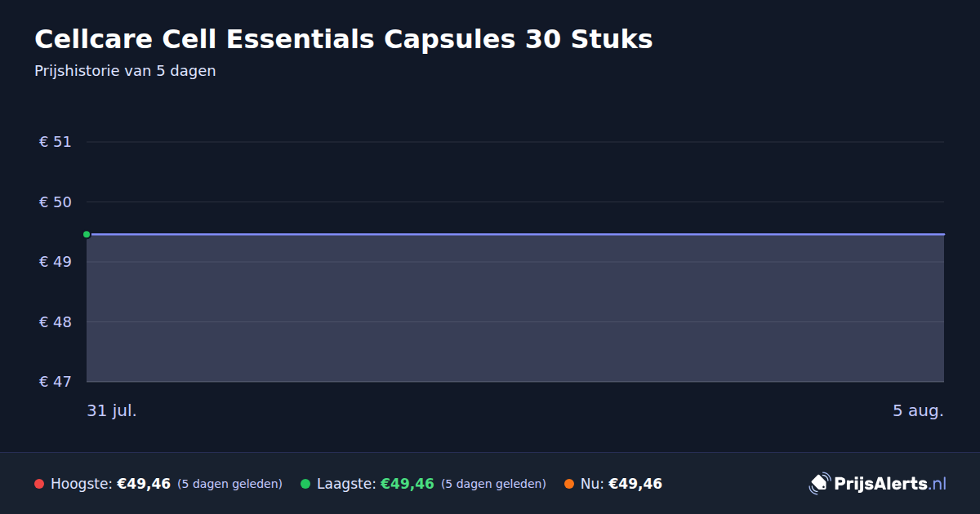Click the Laagste €49,46 green price value
The image size is (980, 514).
click(x=408, y=484)
